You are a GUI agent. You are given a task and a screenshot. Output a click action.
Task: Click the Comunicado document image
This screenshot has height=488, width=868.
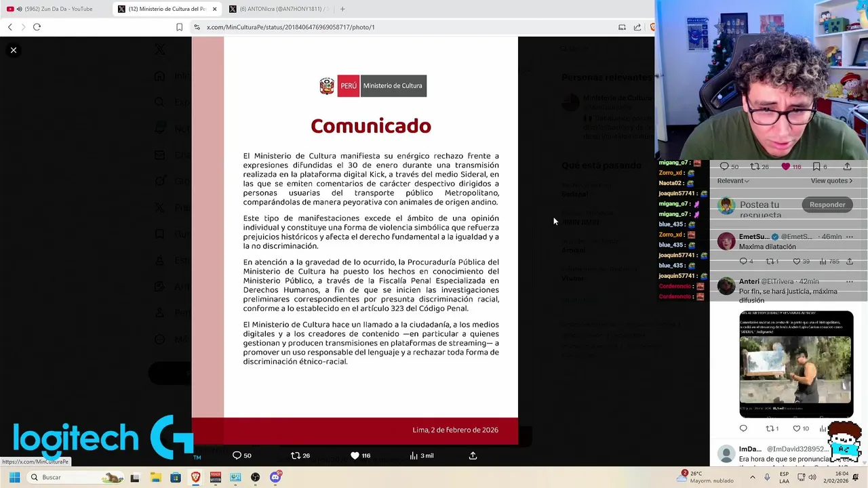tap(355, 241)
